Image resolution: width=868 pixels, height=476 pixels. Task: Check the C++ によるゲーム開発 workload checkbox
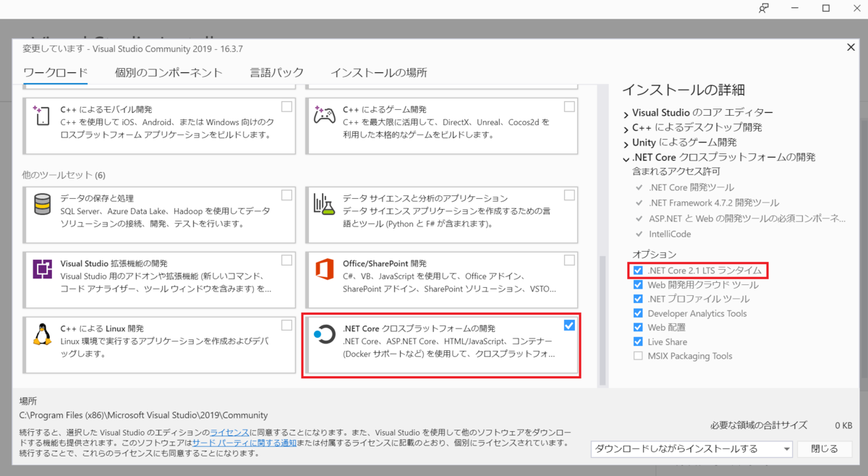[x=569, y=106]
